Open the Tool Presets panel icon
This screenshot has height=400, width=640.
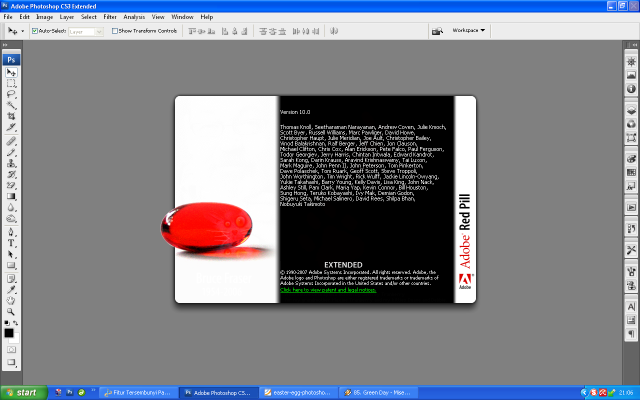coord(631,250)
